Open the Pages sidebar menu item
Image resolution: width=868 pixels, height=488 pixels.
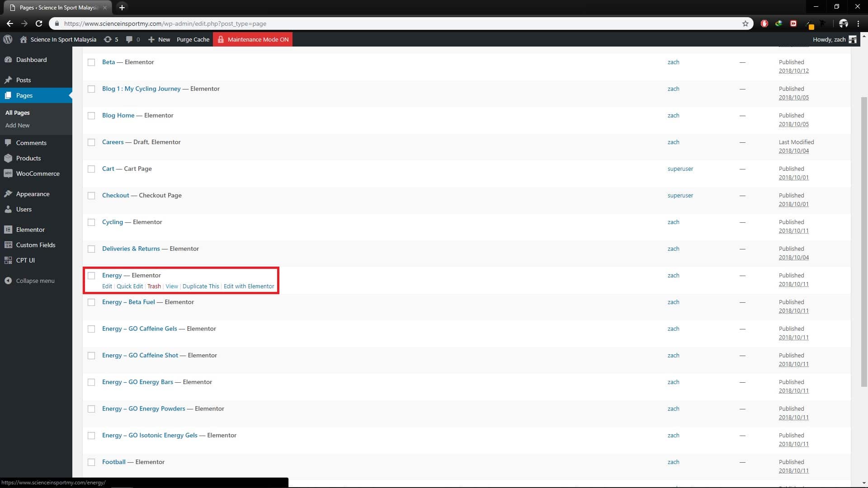point(36,95)
